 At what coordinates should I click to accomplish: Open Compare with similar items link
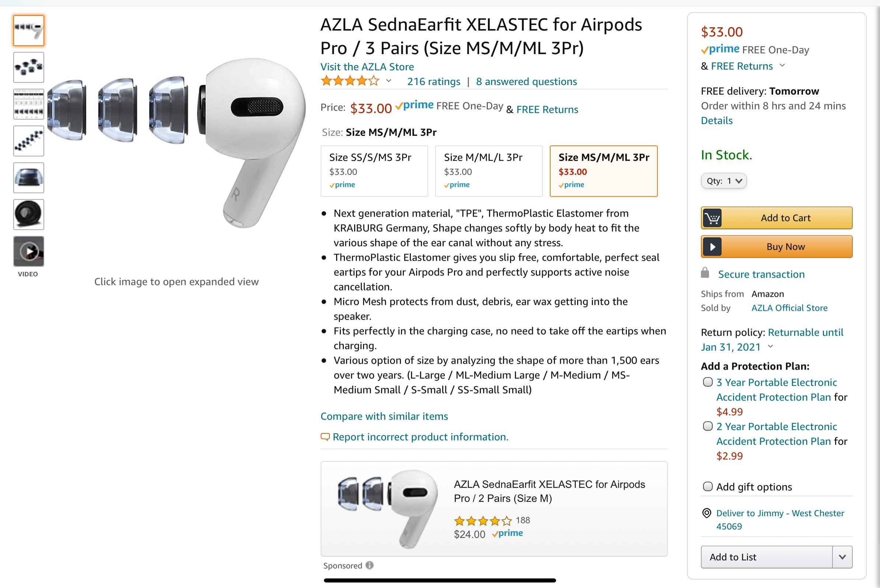click(x=384, y=416)
